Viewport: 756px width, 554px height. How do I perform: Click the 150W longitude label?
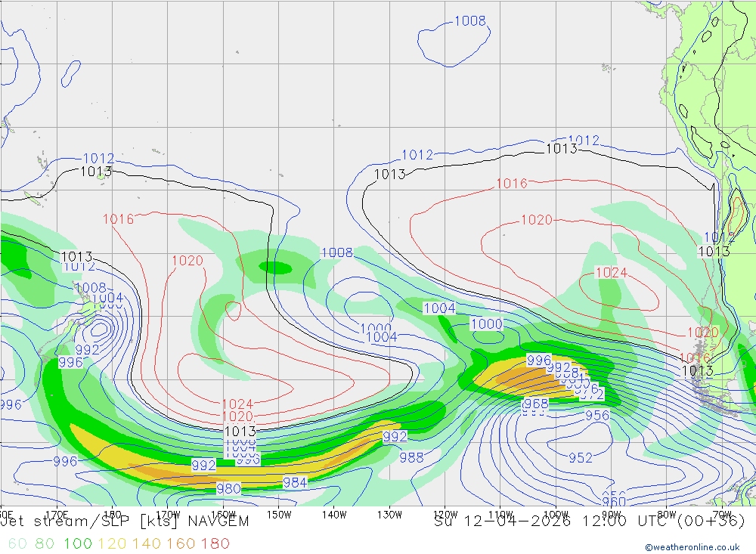tap(279, 515)
